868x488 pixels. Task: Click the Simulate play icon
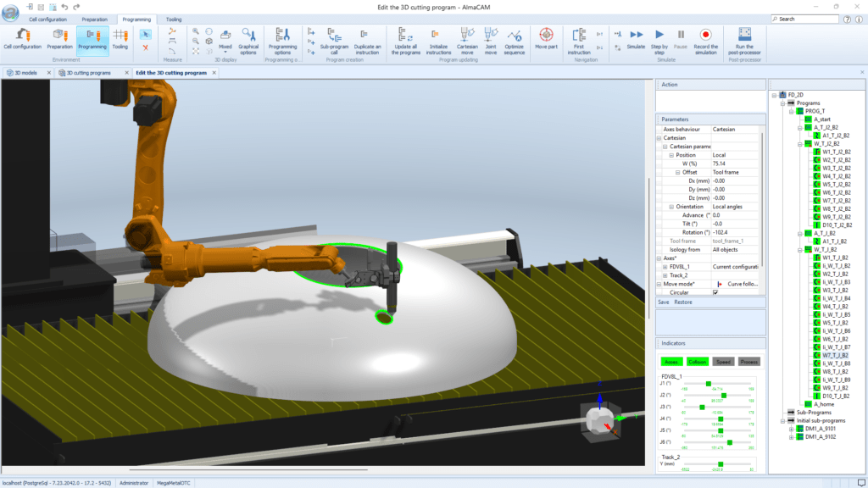(635, 35)
